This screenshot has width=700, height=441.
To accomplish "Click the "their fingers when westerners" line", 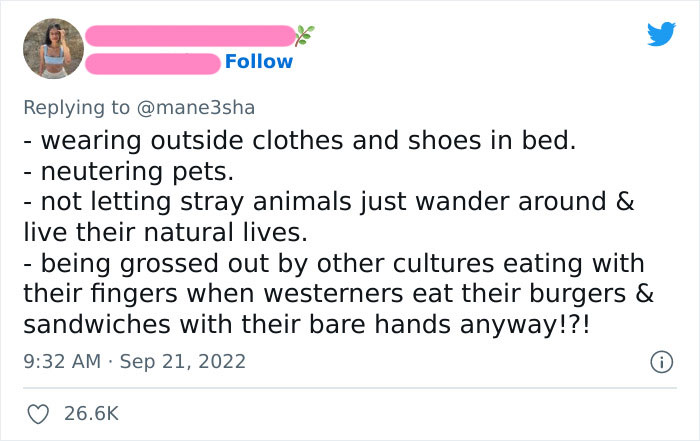I will tap(335, 294).
